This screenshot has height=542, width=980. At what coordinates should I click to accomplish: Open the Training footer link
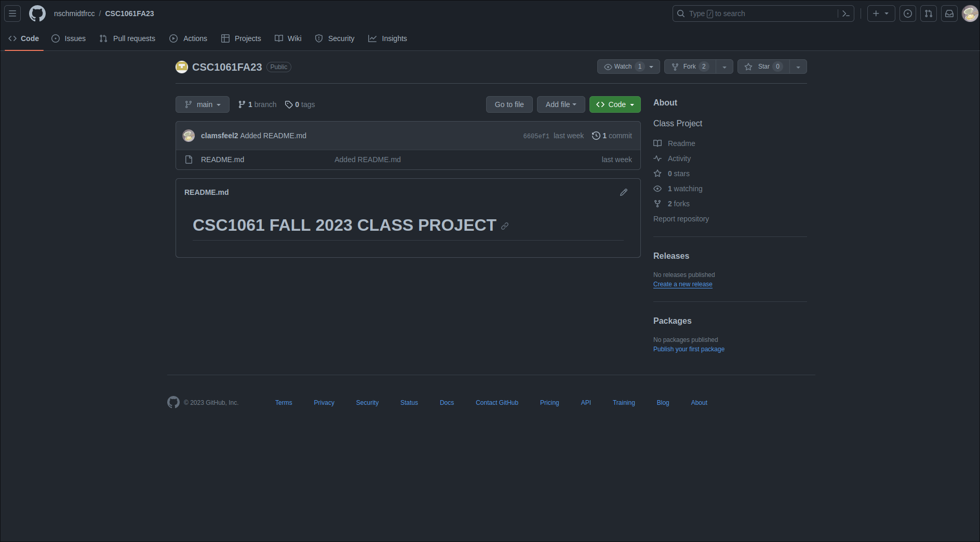pos(624,403)
